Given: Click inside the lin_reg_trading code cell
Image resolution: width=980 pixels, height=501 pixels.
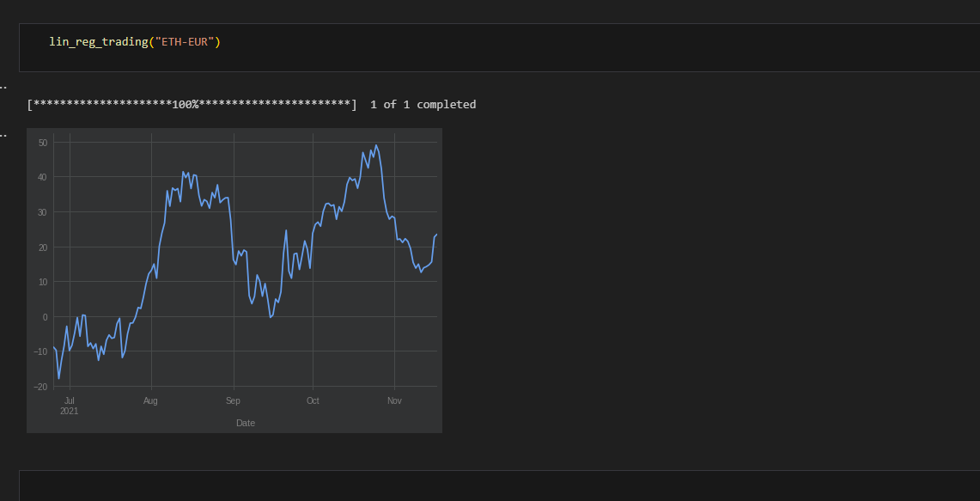Looking at the screenshot, I should (499, 47).
